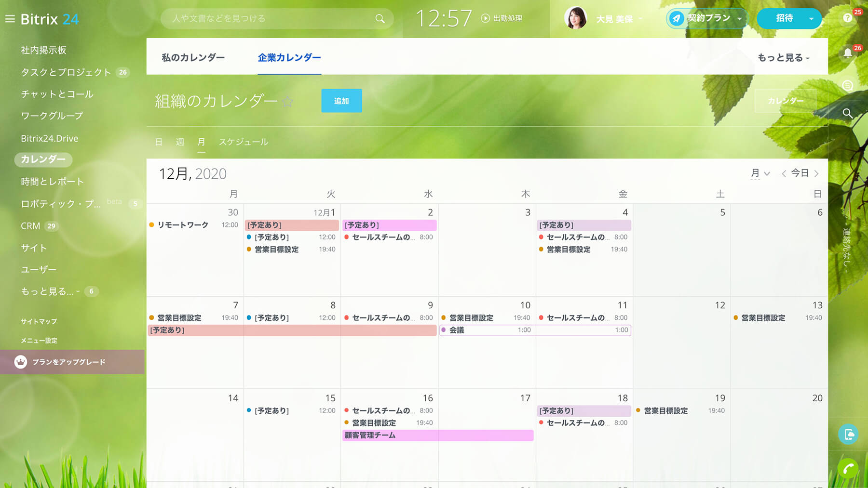Image resolution: width=868 pixels, height=488 pixels.
Task: Click the Bitrix 24 logo
Action: 50,19
